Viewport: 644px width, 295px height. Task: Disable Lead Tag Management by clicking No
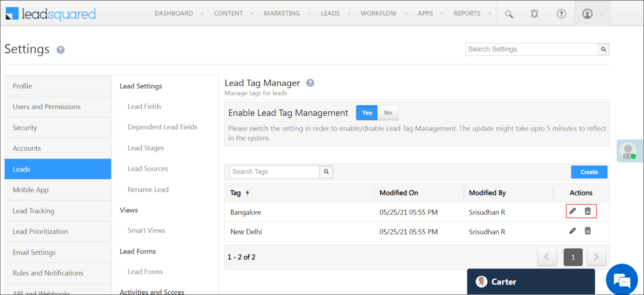387,112
